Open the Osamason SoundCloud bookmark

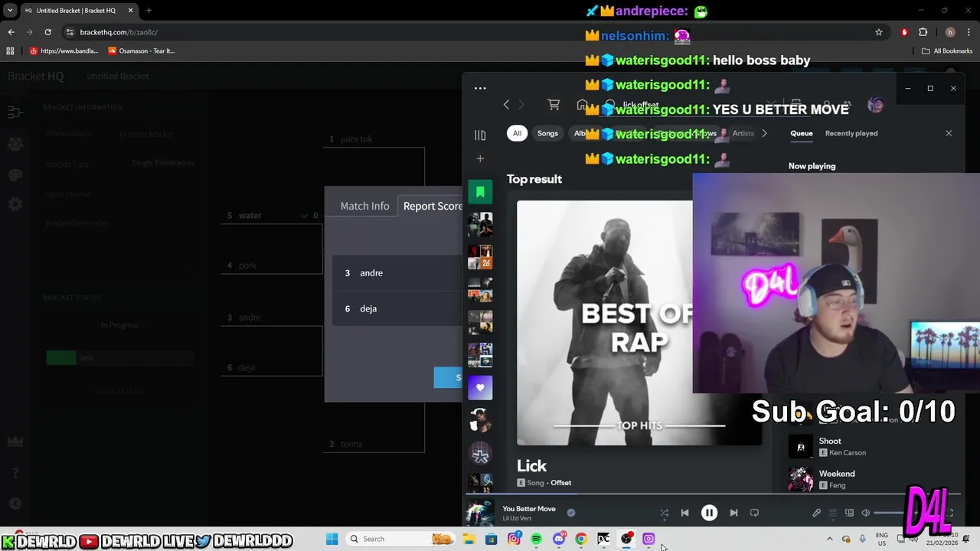click(x=142, y=51)
